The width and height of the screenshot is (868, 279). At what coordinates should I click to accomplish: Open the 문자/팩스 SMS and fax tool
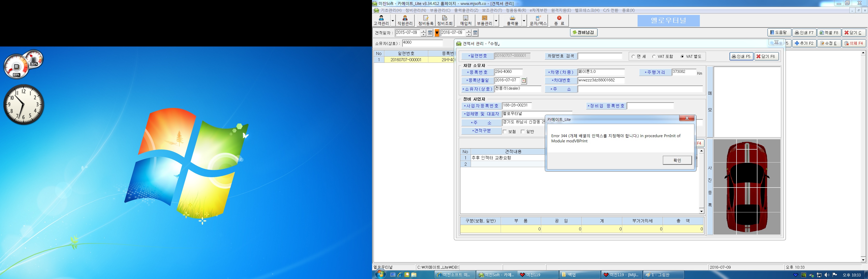point(538,21)
